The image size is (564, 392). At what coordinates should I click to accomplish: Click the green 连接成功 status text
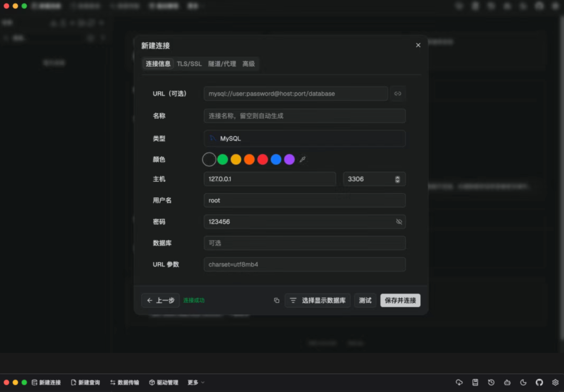pos(194,300)
